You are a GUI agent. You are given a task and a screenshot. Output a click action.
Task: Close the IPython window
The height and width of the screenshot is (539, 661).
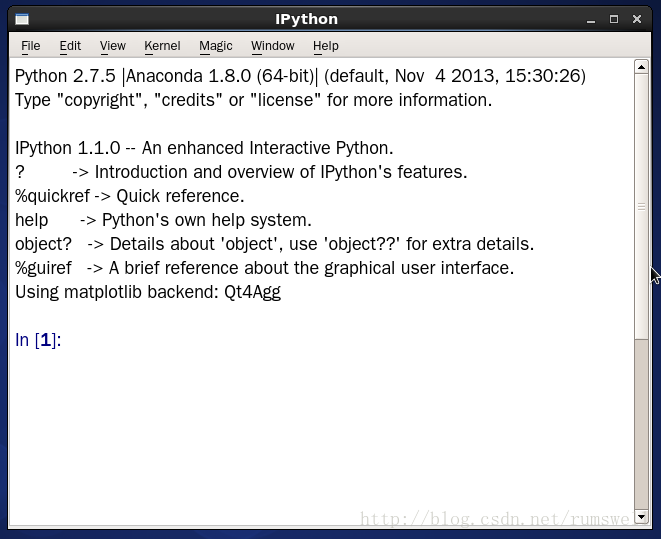[x=637, y=19]
